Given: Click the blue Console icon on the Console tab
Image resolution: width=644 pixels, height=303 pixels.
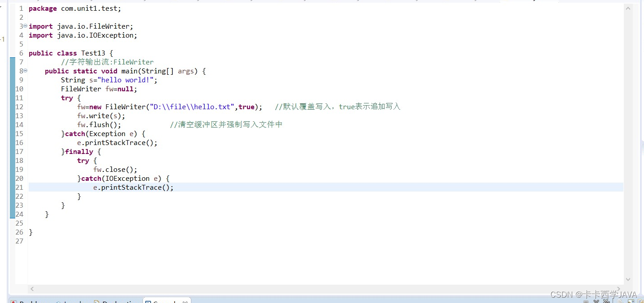Looking at the screenshot, I should tap(148, 301).
